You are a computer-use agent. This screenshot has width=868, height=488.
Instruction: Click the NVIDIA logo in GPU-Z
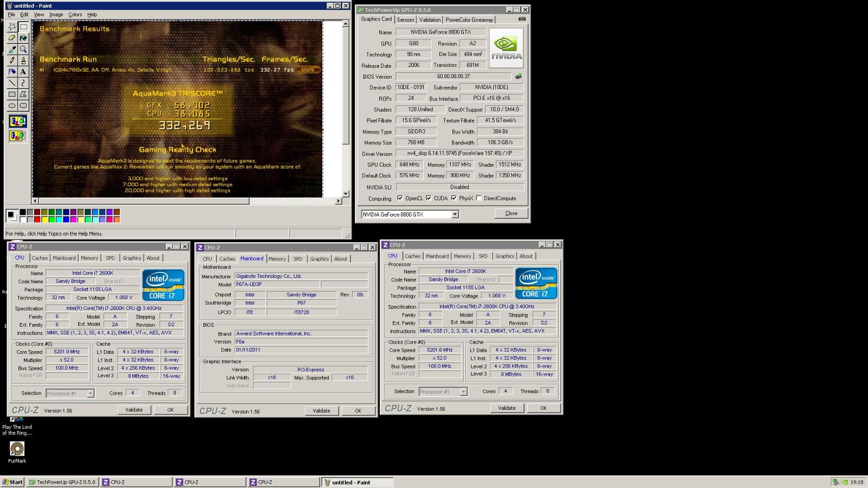[506, 48]
